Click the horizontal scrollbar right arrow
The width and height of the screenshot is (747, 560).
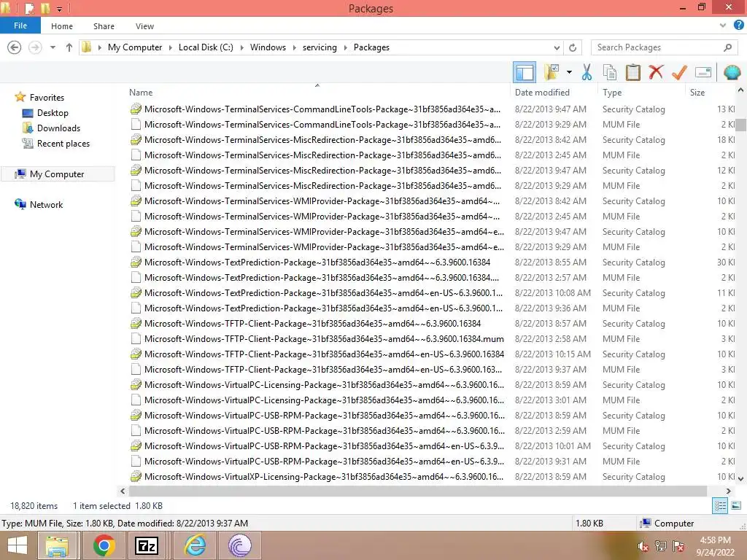click(729, 491)
